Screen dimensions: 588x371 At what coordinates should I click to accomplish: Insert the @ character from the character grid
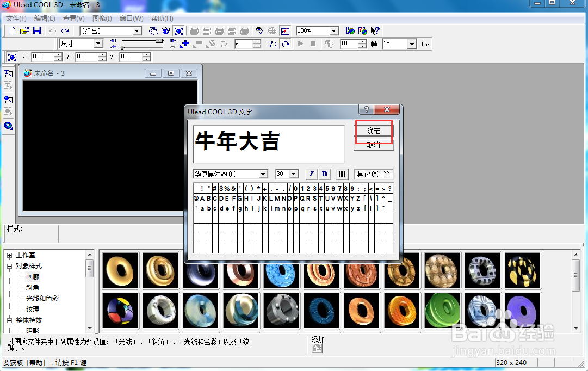click(196, 198)
